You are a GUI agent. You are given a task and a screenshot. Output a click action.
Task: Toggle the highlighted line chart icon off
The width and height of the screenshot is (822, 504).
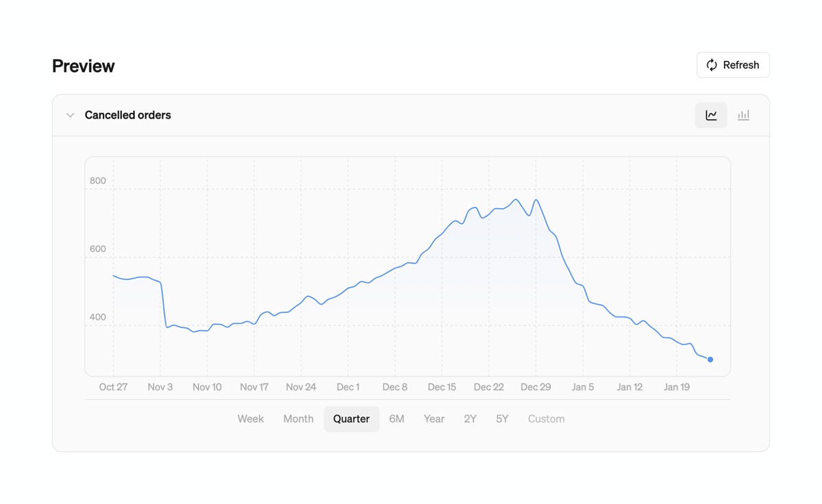click(710, 115)
